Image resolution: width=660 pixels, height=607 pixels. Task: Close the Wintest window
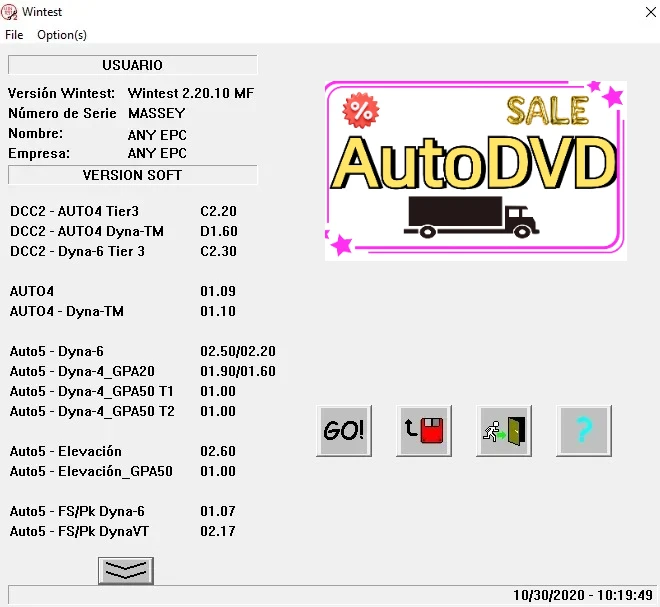click(650, 12)
